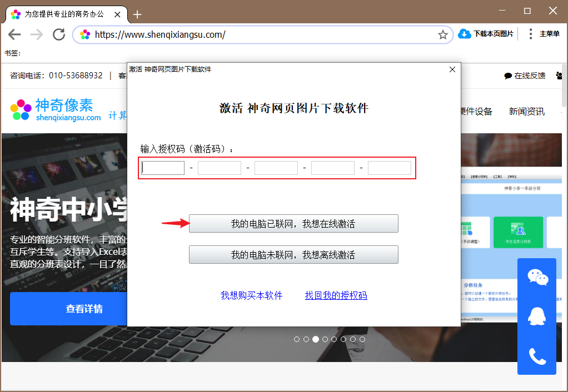Select the 为您提供专业的商务办公 browser tab
This screenshot has width=568, height=392.
click(x=66, y=14)
